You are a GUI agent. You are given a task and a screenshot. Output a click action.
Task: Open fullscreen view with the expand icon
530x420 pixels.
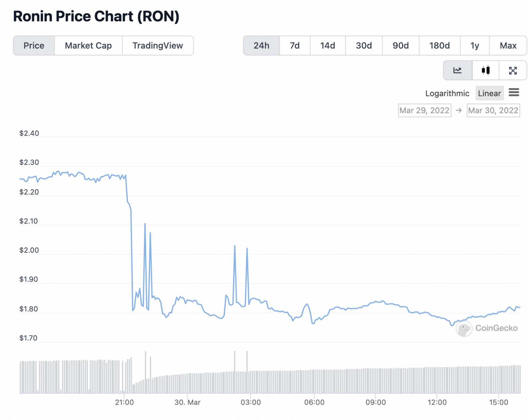tap(513, 70)
